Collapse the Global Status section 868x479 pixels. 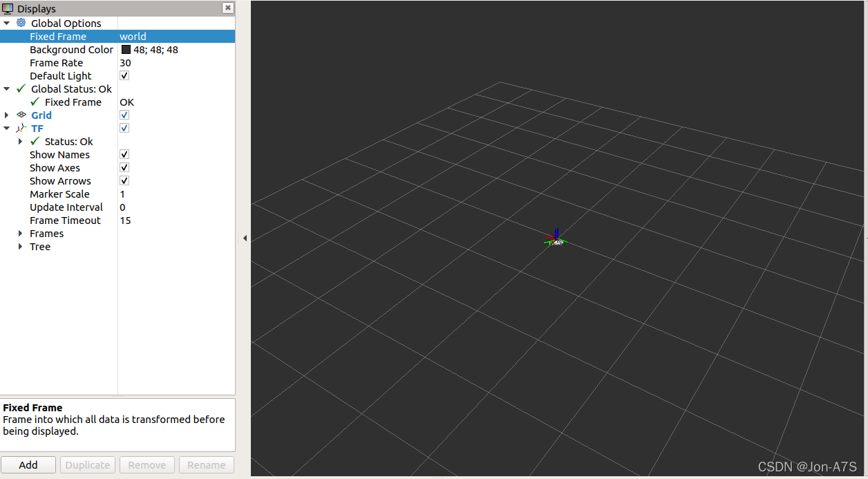coord(7,88)
